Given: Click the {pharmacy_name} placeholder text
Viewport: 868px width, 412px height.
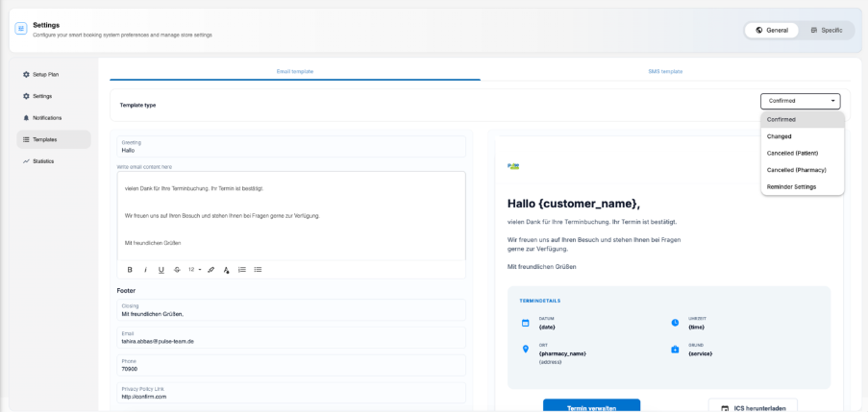Looking at the screenshot, I should [562, 353].
